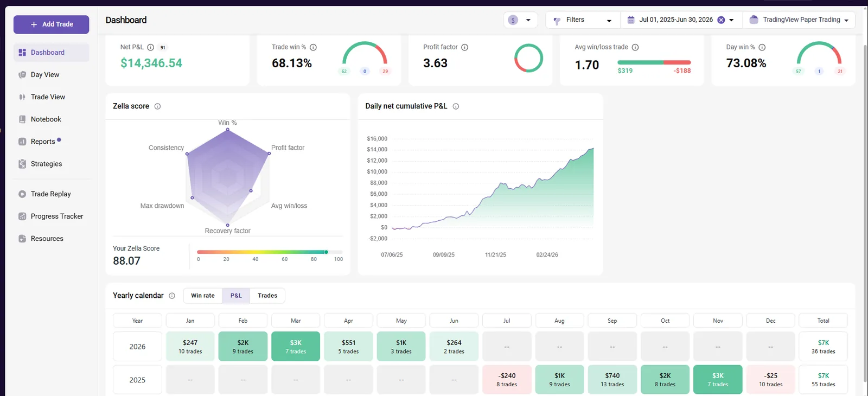Select the 2026 Apr $551 cell
The width and height of the screenshot is (868, 396).
pyautogui.click(x=348, y=347)
